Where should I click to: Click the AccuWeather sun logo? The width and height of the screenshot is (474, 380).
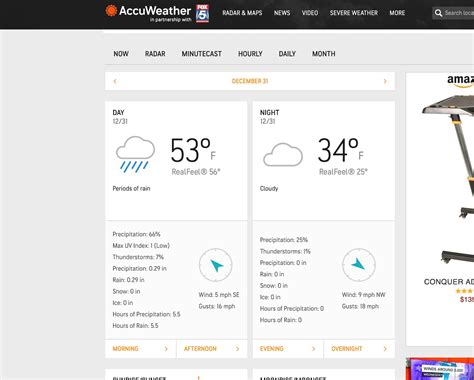111,11
